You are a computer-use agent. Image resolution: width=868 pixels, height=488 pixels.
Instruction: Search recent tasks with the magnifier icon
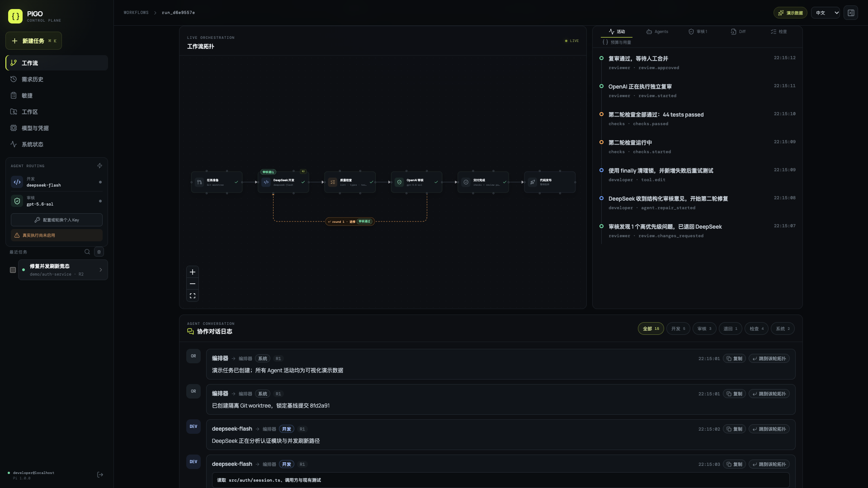87,252
